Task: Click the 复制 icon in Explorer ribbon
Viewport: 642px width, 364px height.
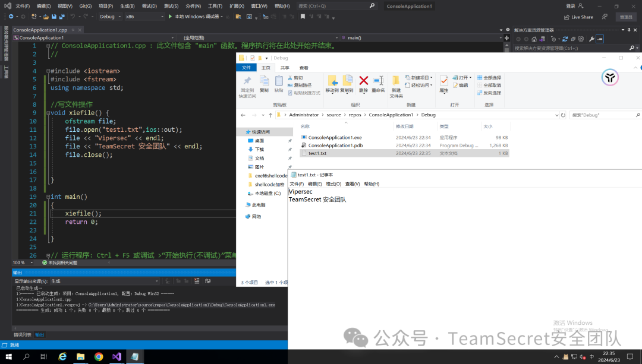Action: pyautogui.click(x=264, y=81)
